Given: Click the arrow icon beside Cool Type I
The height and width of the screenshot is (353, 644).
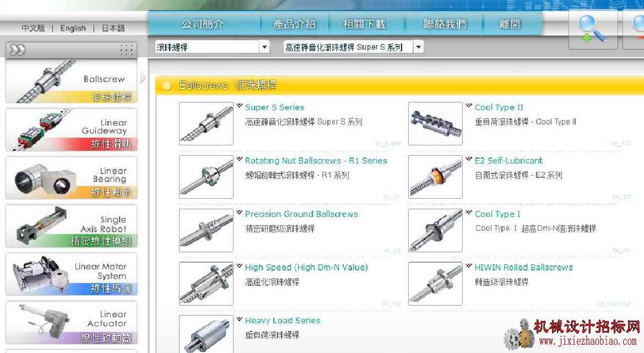Looking at the screenshot, I should pos(469,213).
